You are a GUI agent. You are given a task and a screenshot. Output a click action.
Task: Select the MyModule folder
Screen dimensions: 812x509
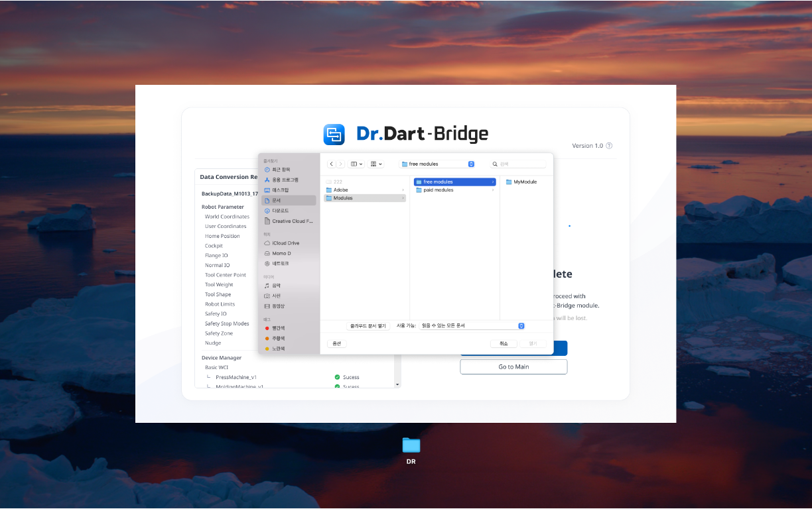524,182
